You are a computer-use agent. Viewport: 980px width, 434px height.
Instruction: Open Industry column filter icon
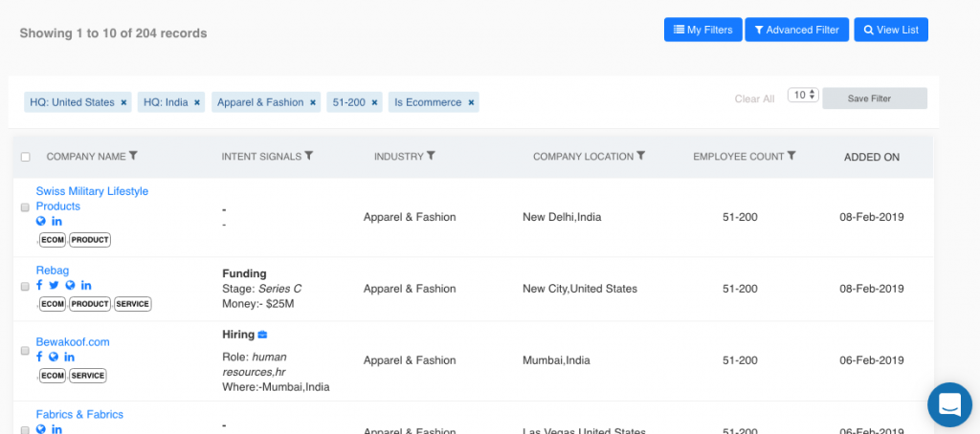[431, 156]
